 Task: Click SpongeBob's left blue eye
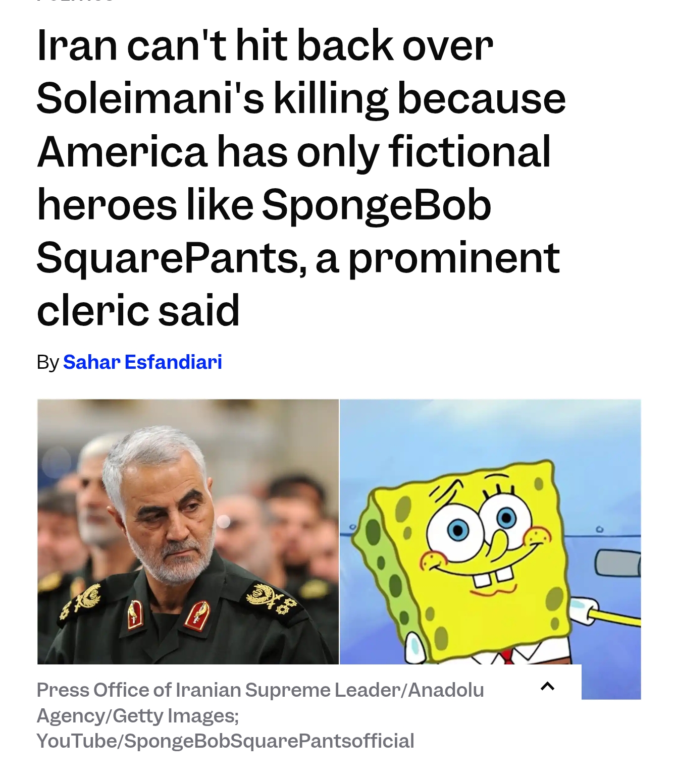point(458,530)
